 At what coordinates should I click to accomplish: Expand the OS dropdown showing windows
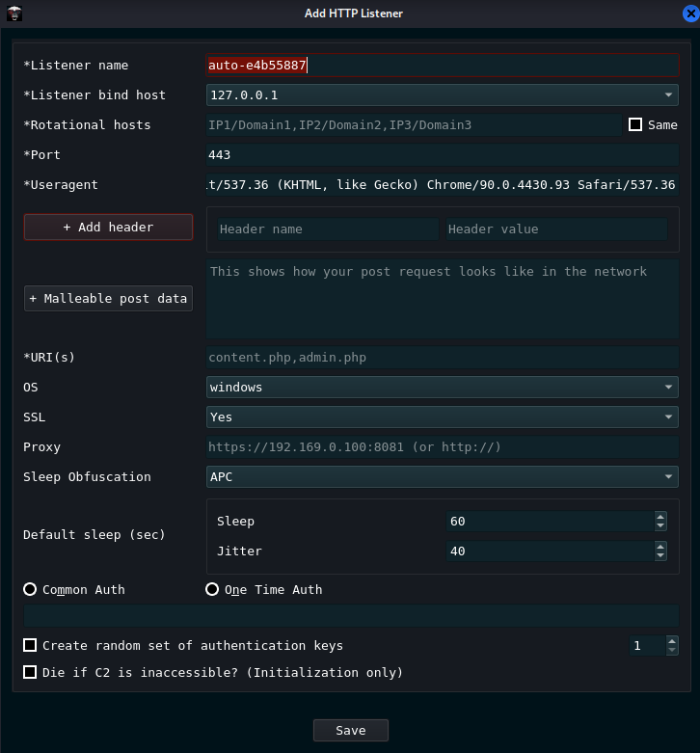(x=443, y=387)
